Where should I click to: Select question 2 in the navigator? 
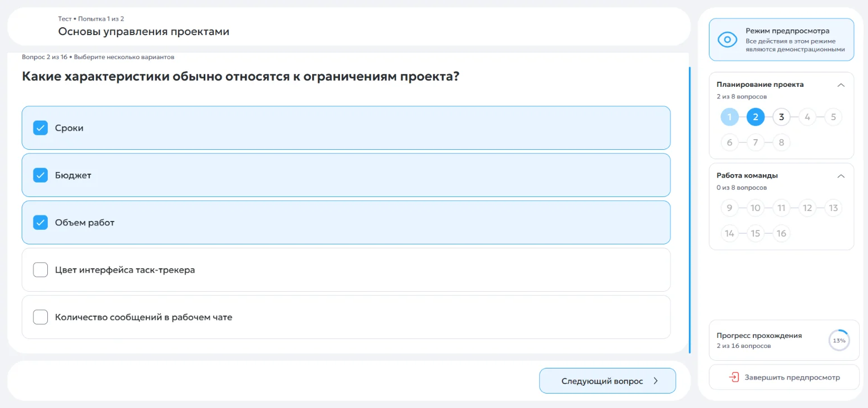pyautogui.click(x=756, y=117)
